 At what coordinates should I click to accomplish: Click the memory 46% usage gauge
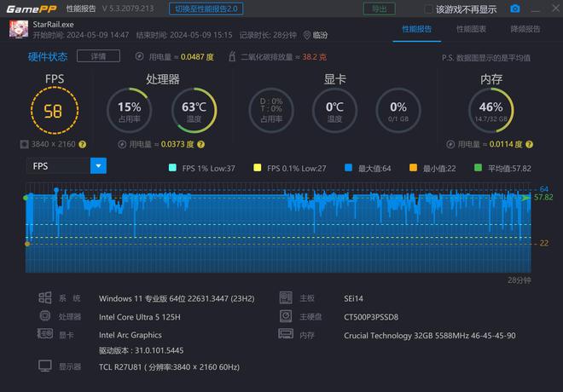coord(490,111)
